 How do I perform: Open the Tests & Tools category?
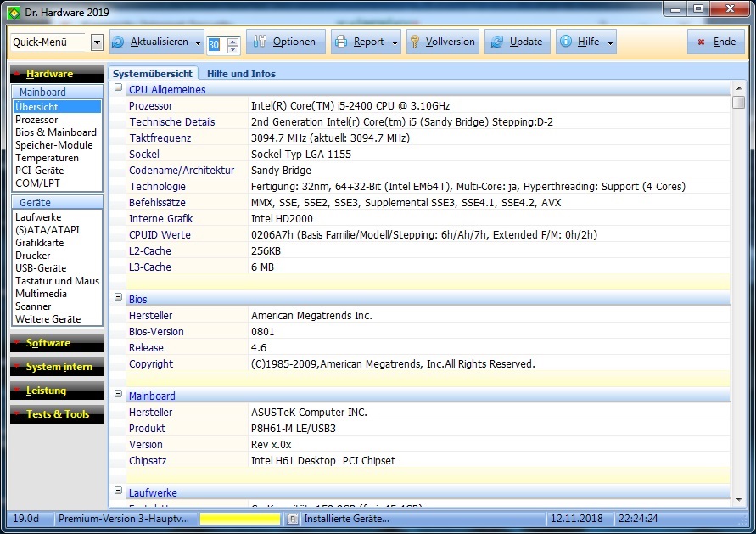tap(57, 414)
